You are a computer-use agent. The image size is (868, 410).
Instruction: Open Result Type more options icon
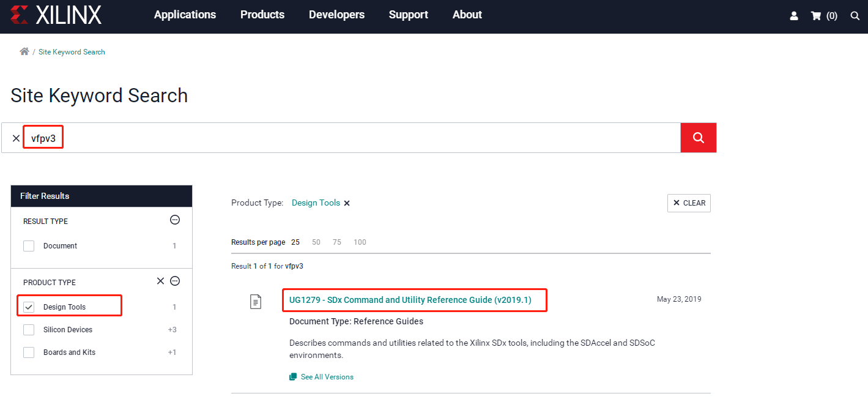point(175,220)
